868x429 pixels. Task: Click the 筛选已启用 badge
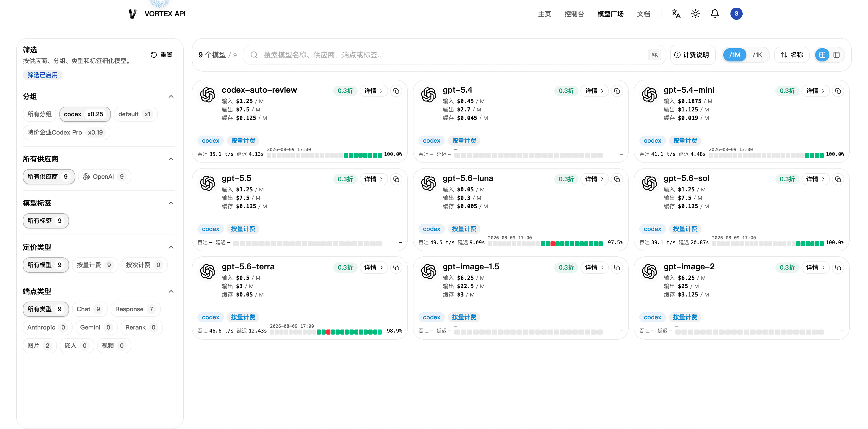coord(42,75)
